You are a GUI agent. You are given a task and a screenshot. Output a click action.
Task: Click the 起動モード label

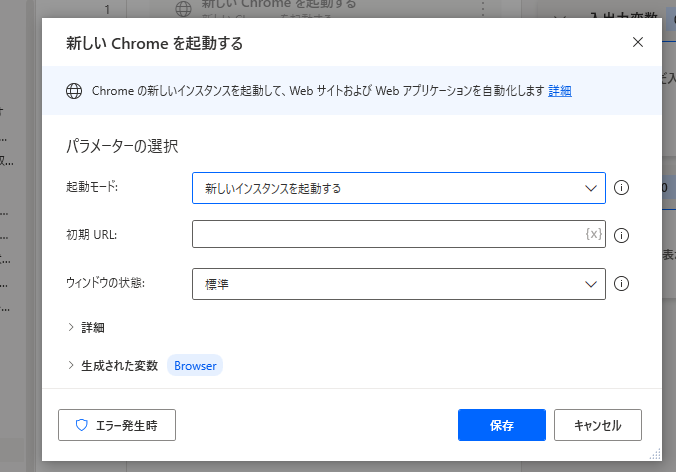click(x=92, y=187)
